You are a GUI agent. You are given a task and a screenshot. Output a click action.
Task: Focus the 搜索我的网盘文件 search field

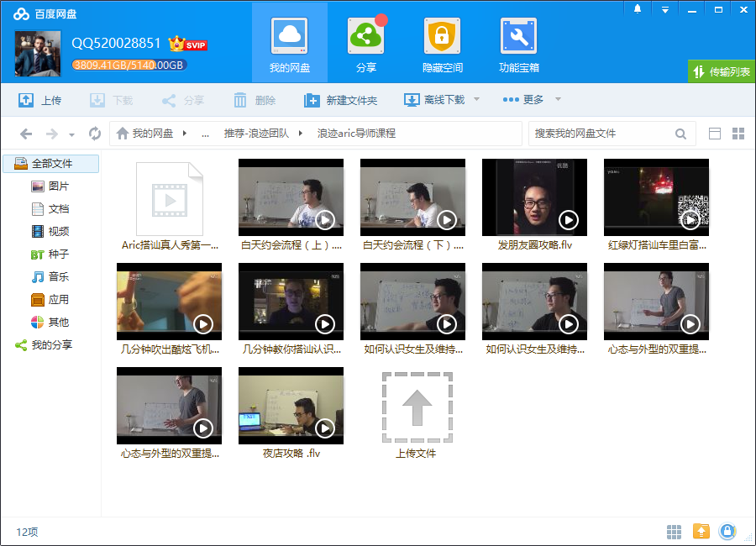click(602, 134)
